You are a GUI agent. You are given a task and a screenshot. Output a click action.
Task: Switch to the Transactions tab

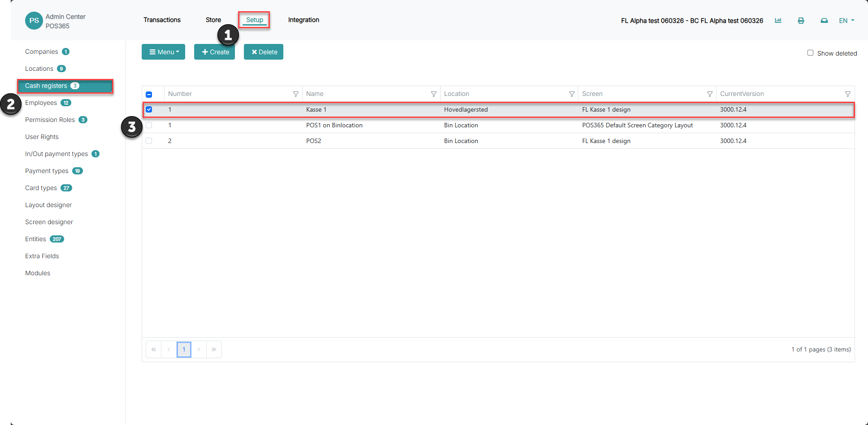162,20
